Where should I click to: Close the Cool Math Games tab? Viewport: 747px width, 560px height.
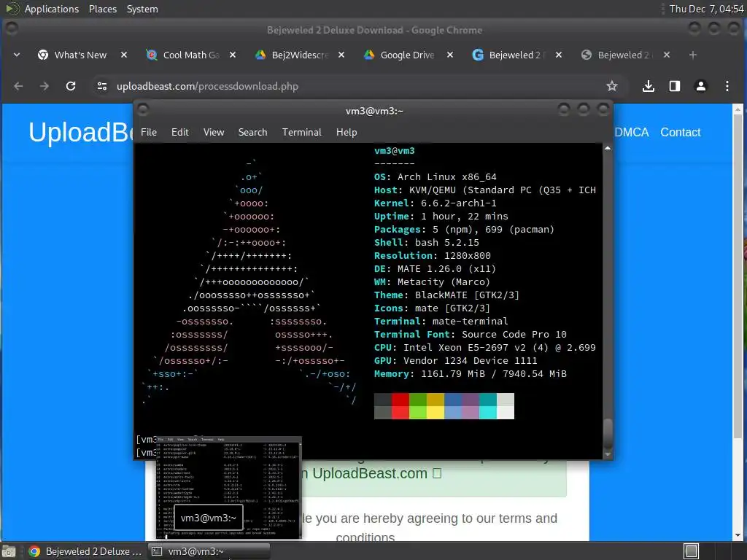pyautogui.click(x=233, y=55)
